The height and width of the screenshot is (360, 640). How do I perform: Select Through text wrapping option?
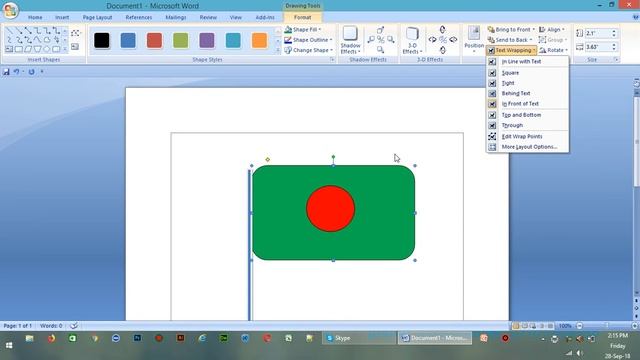click(x=527, y=125)
